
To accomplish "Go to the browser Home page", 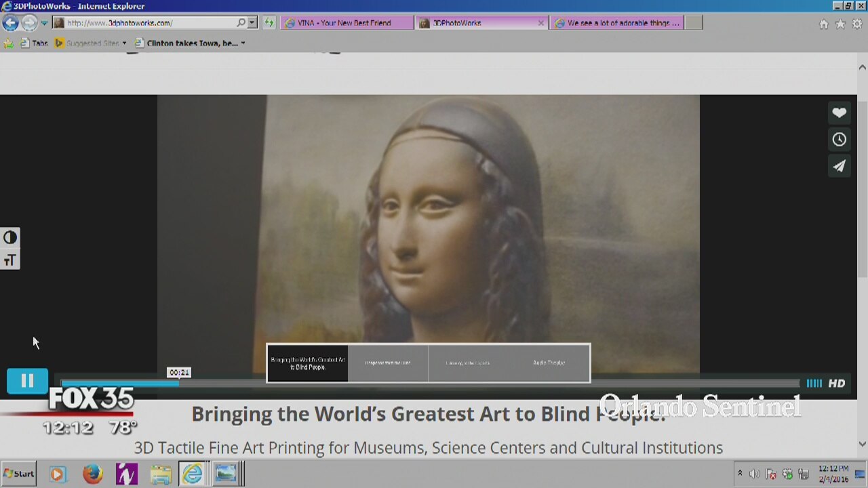I will (823, 24).
